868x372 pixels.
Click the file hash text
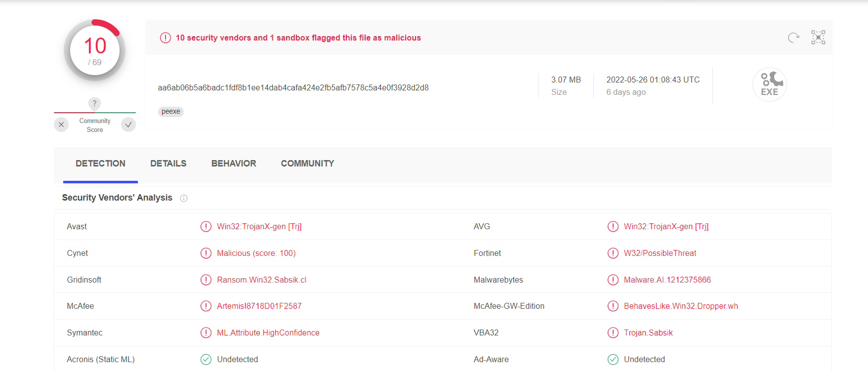tap(293, 87)
